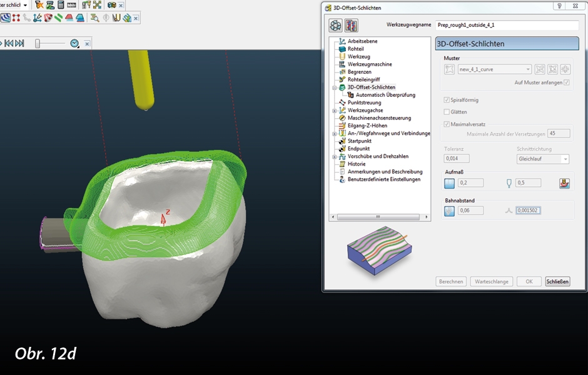The height and width of the screenshot is (375, 588).
Task: Enable the Glätten checkbox
Action: (x=446, y=112)
